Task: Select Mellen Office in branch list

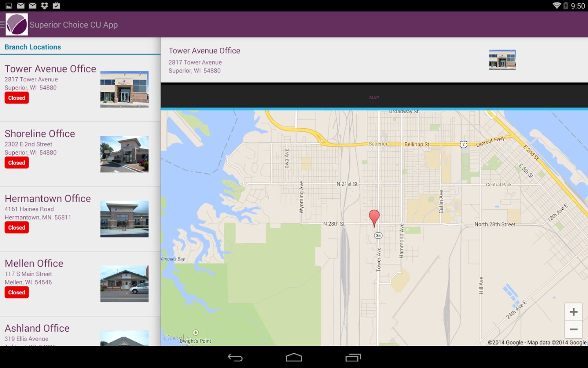Action: point(80,284)
